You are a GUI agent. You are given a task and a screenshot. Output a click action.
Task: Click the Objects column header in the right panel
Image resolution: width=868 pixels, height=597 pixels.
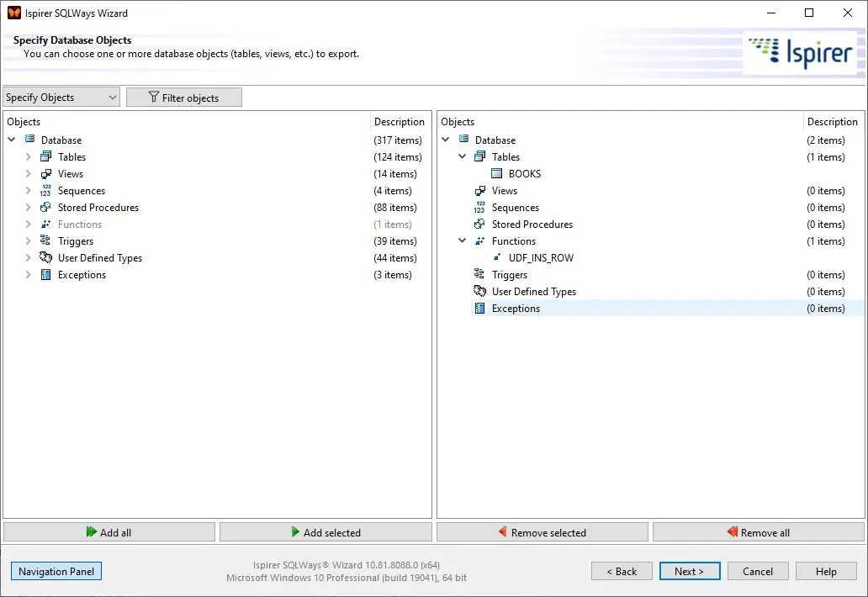[458, 122]
